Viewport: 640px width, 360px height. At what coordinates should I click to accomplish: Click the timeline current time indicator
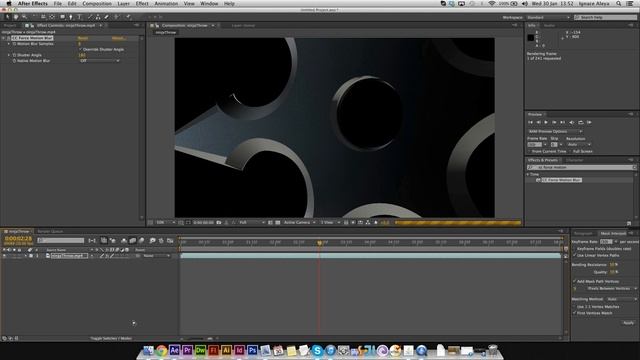pyautogui.click(x=320, y=243)
